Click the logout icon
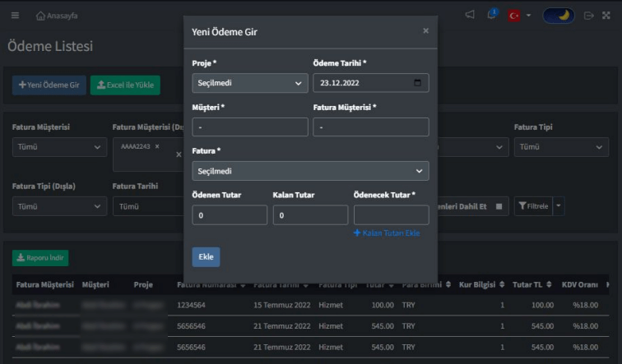622x364 pixels. tap(589, 16)
